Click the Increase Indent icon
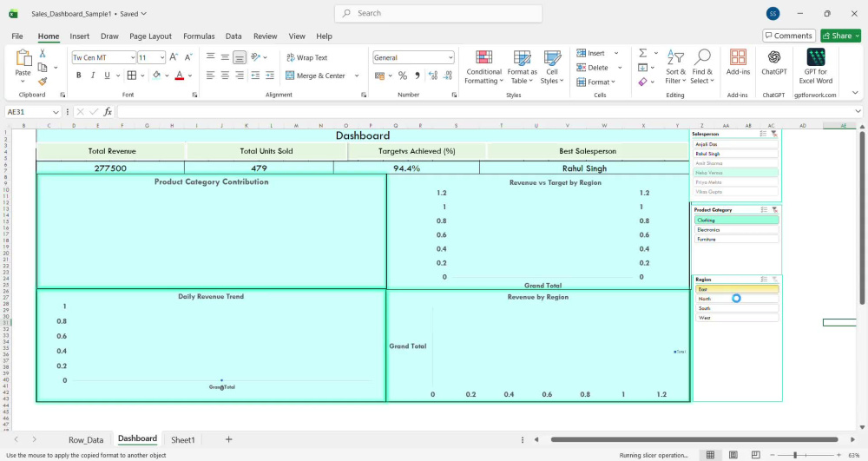Viewport: 868px width, 461px height. click(270, 76)
